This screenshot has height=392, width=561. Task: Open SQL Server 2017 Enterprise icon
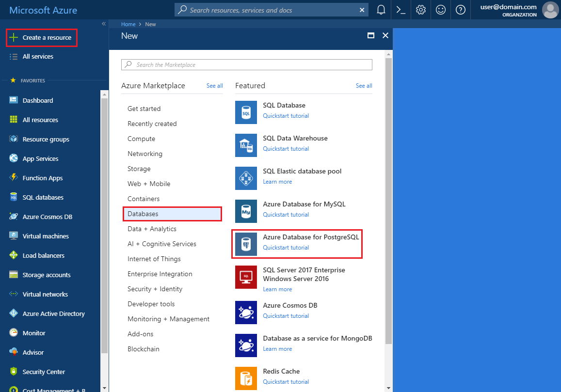click(x=246, y=277)
